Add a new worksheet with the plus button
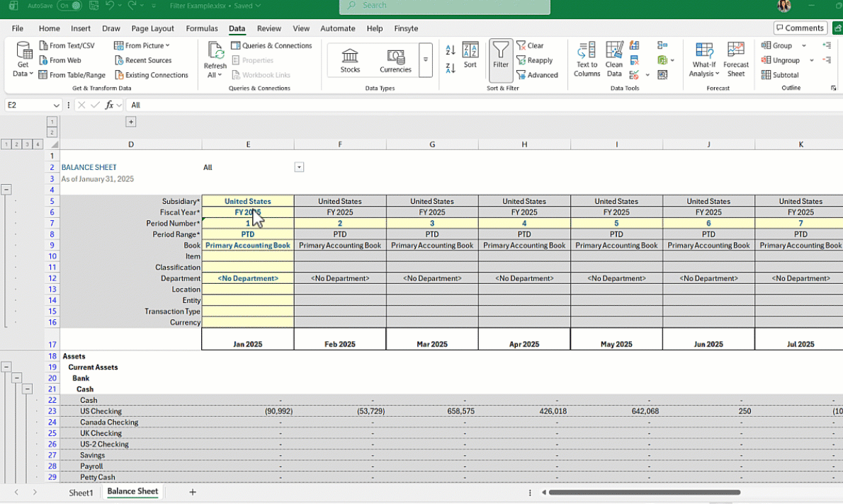Viewport: 843px width, 504px height. 192,491
